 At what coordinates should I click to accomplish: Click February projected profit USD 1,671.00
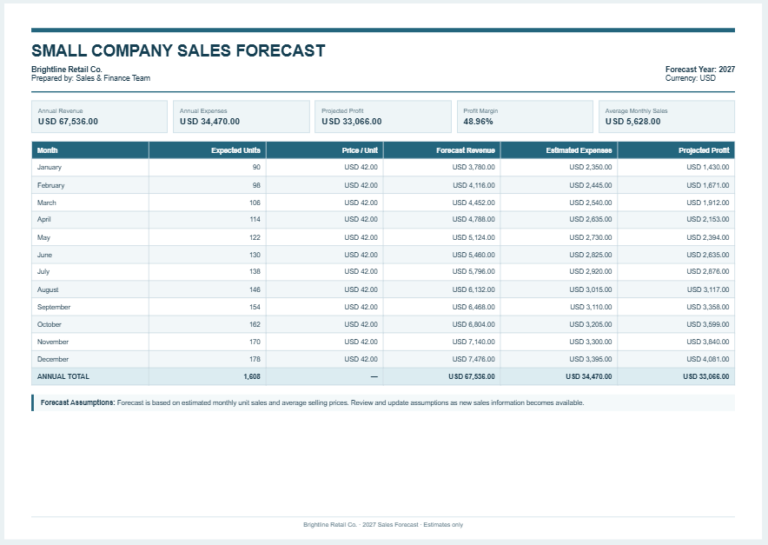[708, 185]
